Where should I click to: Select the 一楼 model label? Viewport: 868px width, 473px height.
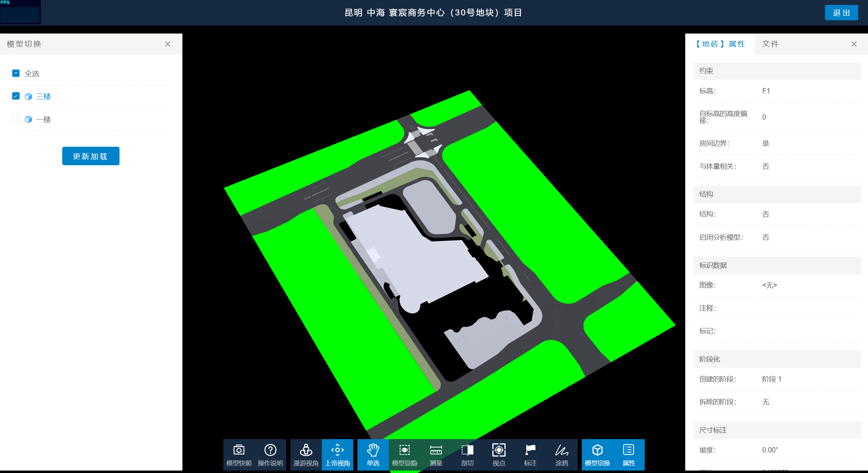click(44, 119)
